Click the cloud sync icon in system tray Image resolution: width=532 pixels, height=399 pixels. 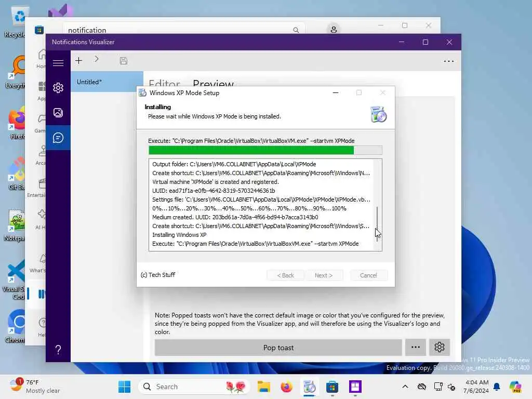coord(422,387)
